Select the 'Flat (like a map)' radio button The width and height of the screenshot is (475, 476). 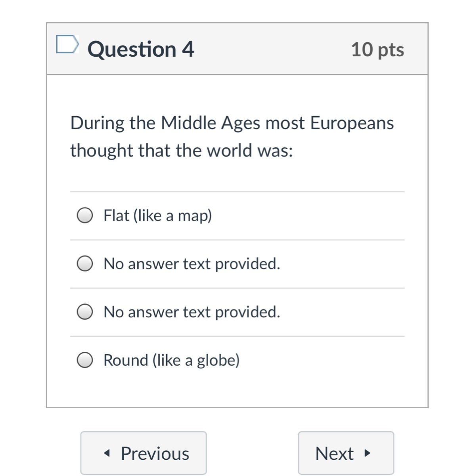[x=85, y=215]
